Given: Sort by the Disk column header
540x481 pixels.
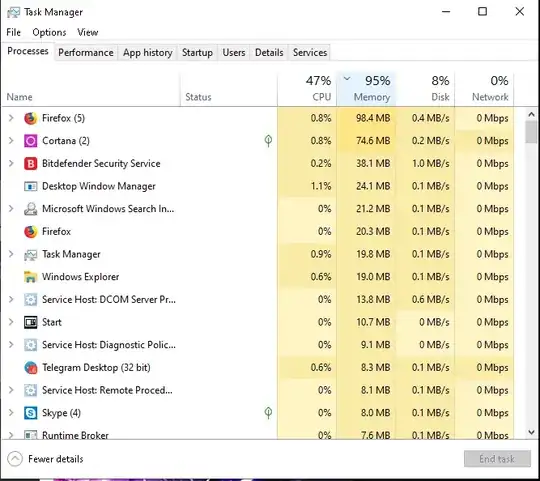Looking at the screenshot, I should pos(425,89).
